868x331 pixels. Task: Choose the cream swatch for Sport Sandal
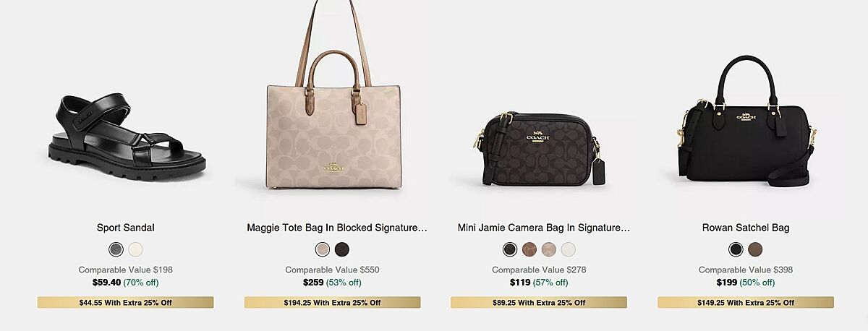pyautogui.click(x=135, y=249)
